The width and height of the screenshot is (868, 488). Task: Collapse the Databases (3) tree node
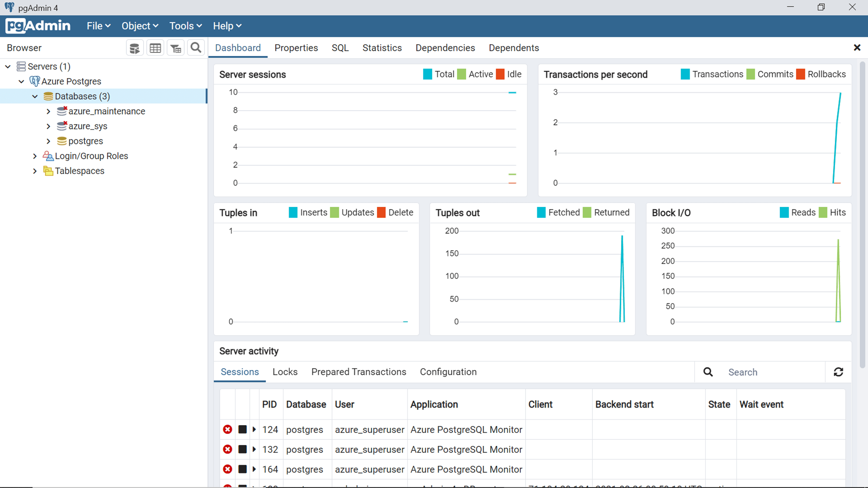(35, 96)
